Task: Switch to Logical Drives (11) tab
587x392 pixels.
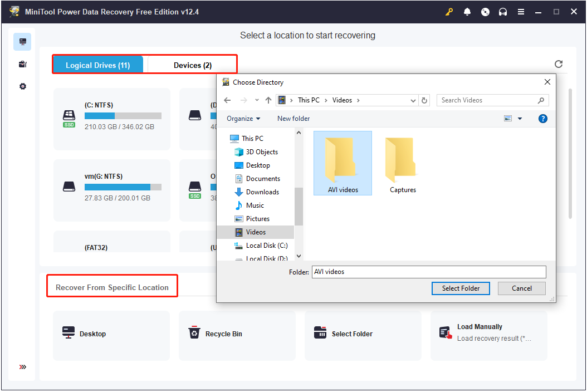Action: click(97, 65)
